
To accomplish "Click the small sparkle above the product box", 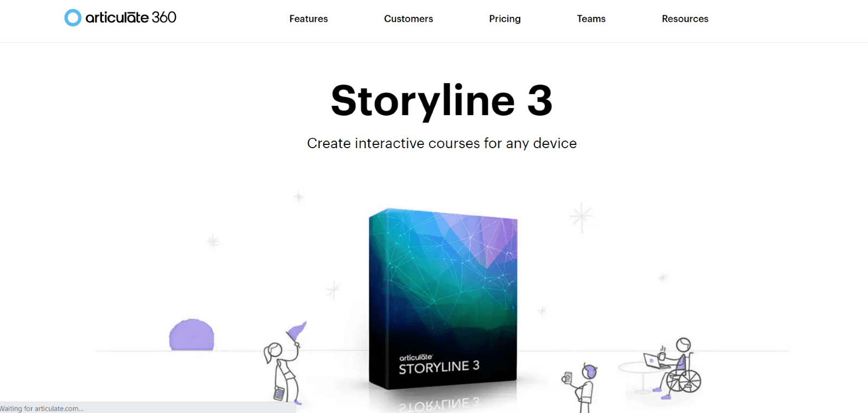I will pyautogui.click(x=298, y=196).
